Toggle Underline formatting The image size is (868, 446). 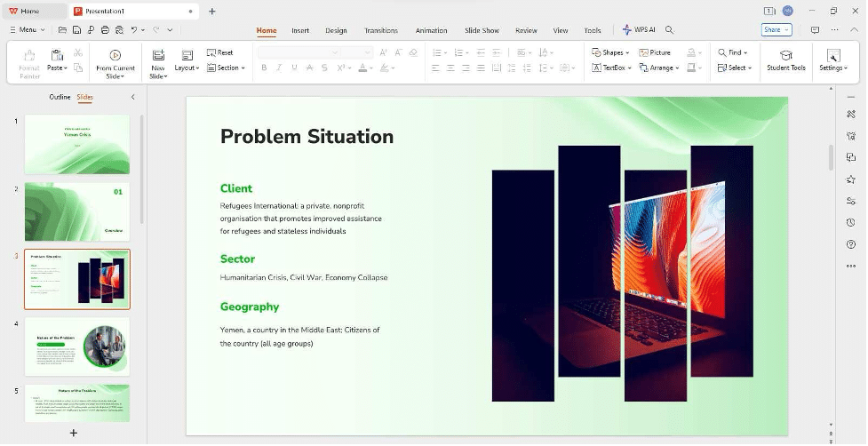tap(294, 68)
